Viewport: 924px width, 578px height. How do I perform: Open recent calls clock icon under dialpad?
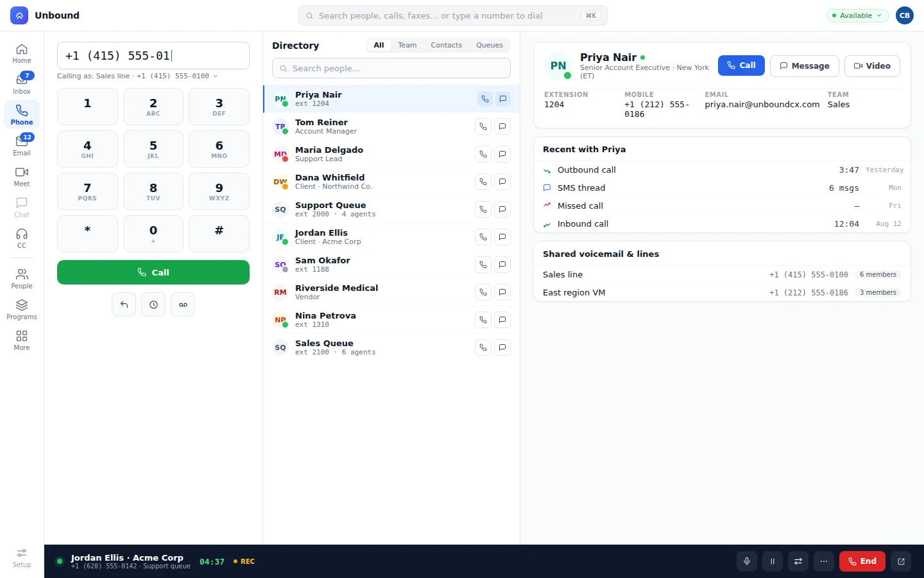pyautogui.click(x=153, y=304)
